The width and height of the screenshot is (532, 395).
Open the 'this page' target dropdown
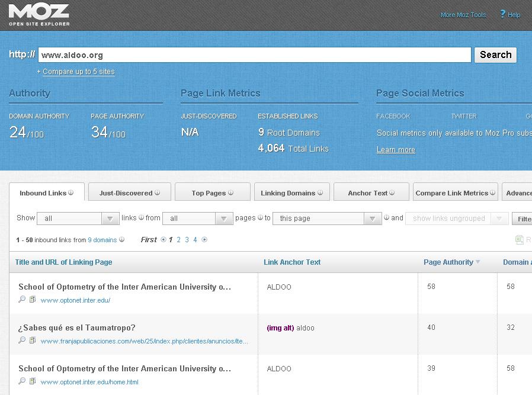point(327,219)
